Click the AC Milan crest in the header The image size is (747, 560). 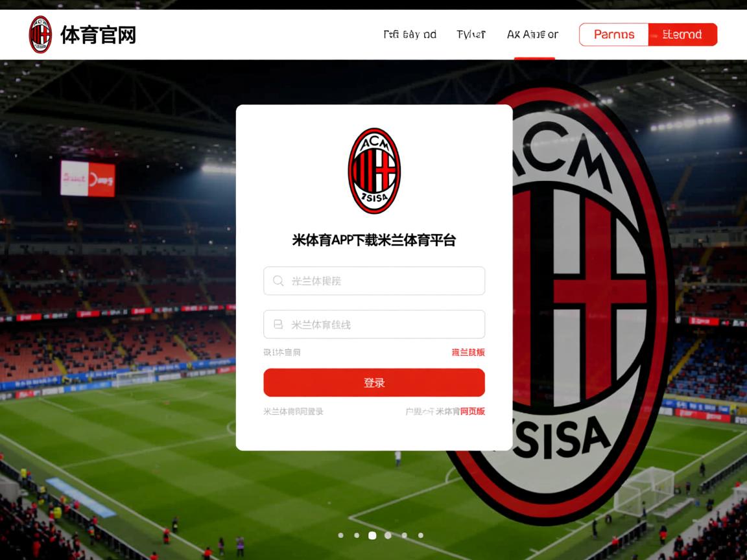click(x=40, y=35)
